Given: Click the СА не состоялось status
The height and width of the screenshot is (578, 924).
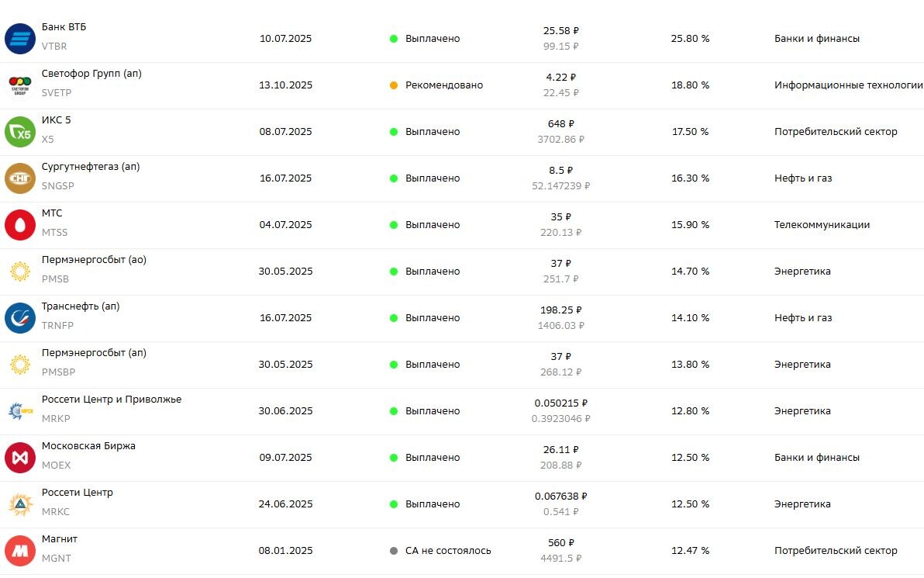Looking at the screenshot, I should coord(449,552).
